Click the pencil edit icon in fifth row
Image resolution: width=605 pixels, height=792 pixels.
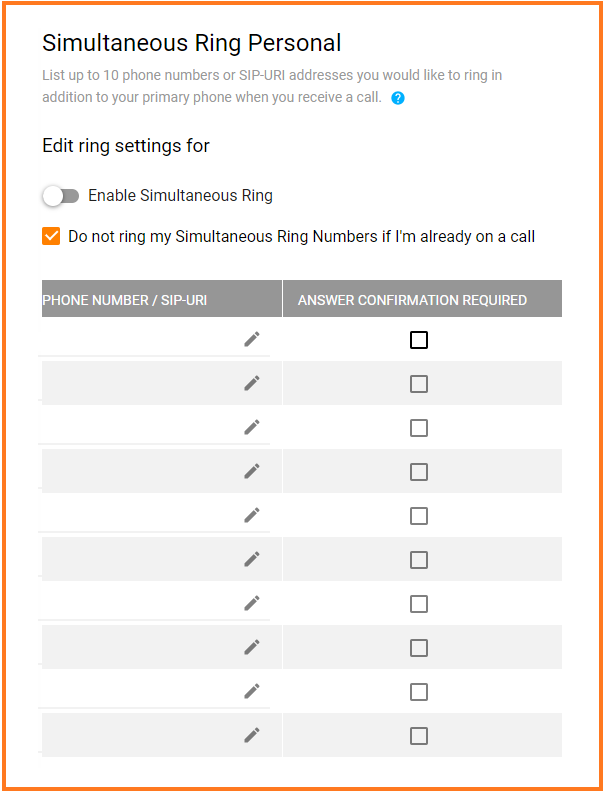pyautogui.click(x=252, y=515)
